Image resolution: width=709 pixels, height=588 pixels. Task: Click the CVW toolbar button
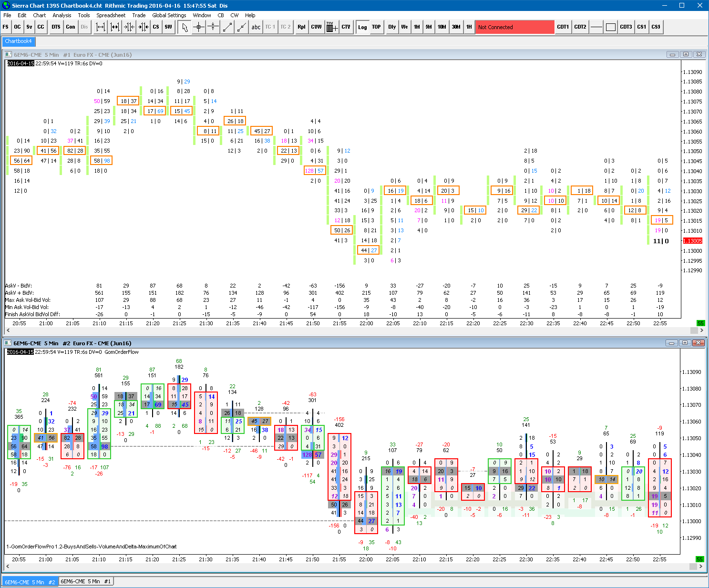pos(316,27)
